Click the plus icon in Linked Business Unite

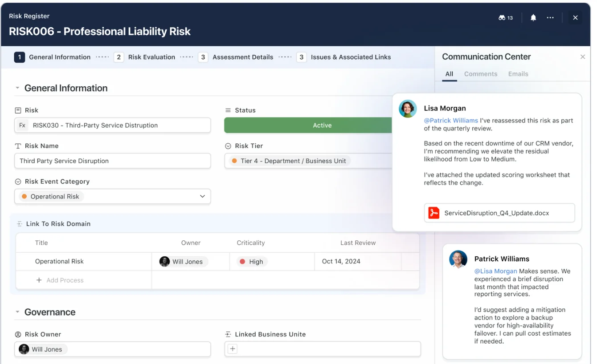point(233,349)
